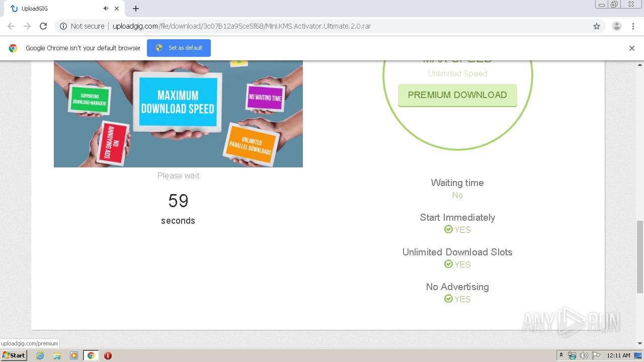The height and width of the screenshot is (362, 644).
Task: Open site info for the Not secure icon
Action: tap(63, 26)
